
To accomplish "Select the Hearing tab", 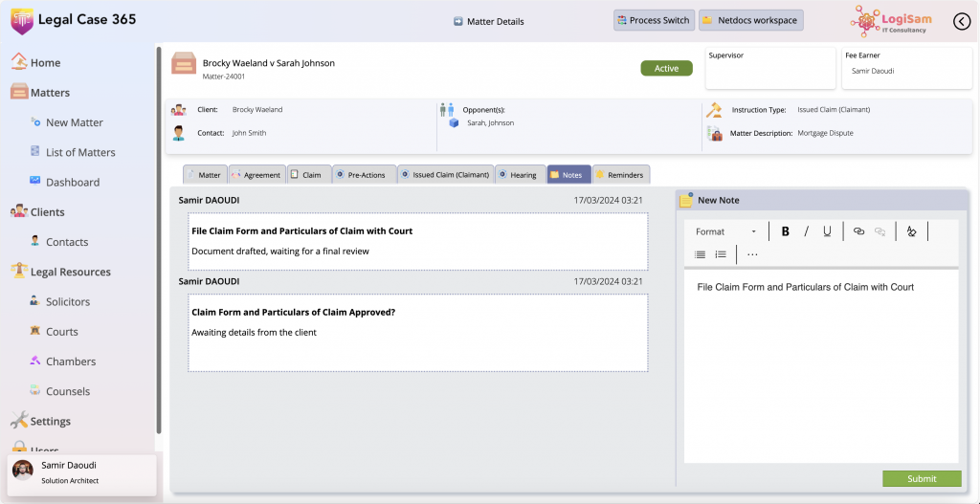I will [521, 175].
